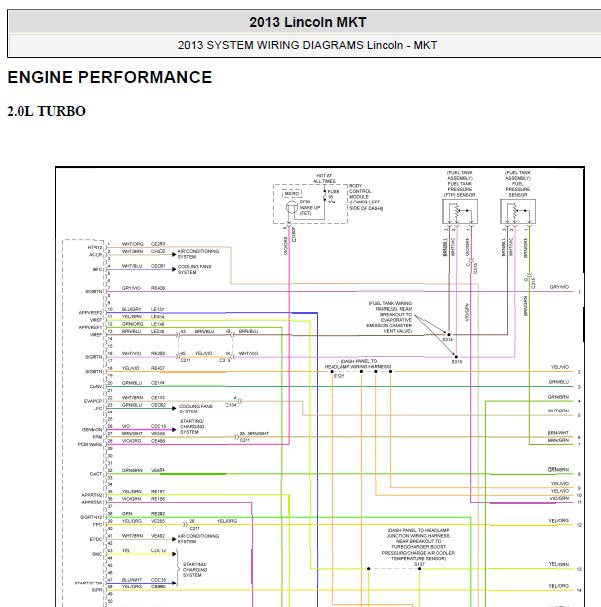601x607 pixels.
Task: Click the arrowhead at pin 43 YEL wire
Action: coord(174,554)
